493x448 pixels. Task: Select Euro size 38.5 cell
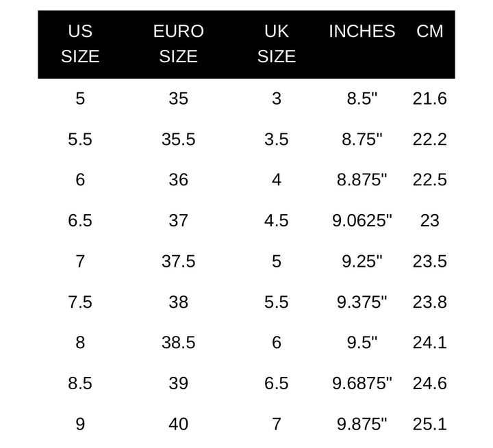pos(179,343)
